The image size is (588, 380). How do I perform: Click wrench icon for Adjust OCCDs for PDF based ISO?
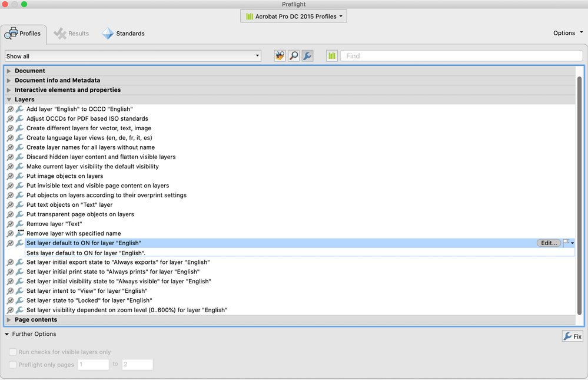pos(19,118)
